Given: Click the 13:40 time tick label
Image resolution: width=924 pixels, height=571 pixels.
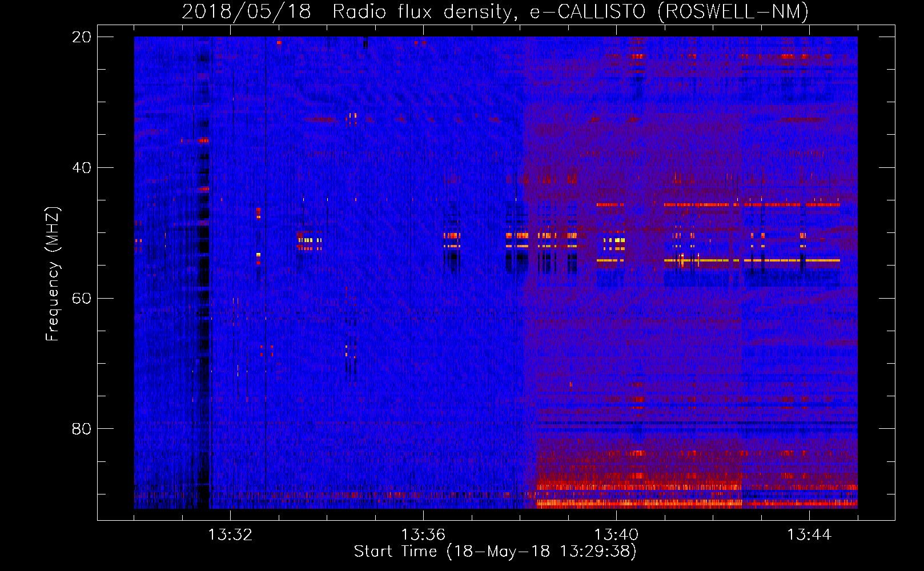Looking at the screenshot, I should 616,535.
